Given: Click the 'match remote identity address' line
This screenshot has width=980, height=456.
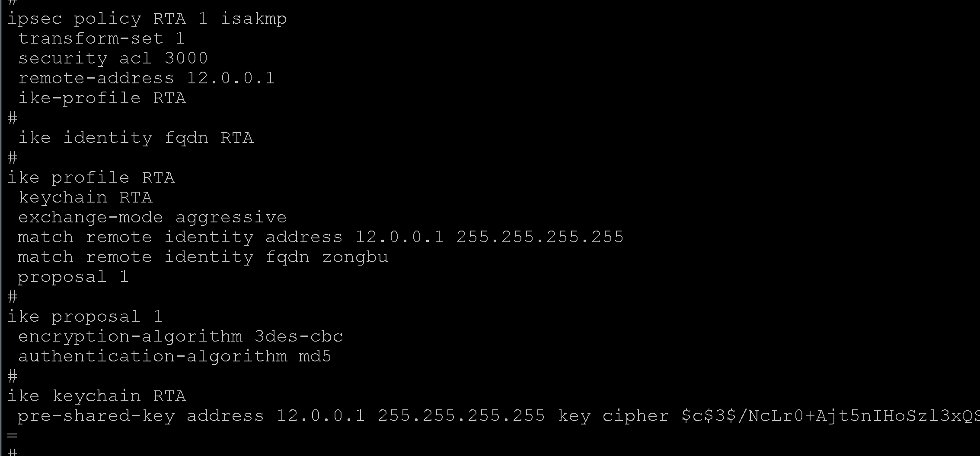Looking at the screenshot, I should pyautogui.click(x=320, y=237).
